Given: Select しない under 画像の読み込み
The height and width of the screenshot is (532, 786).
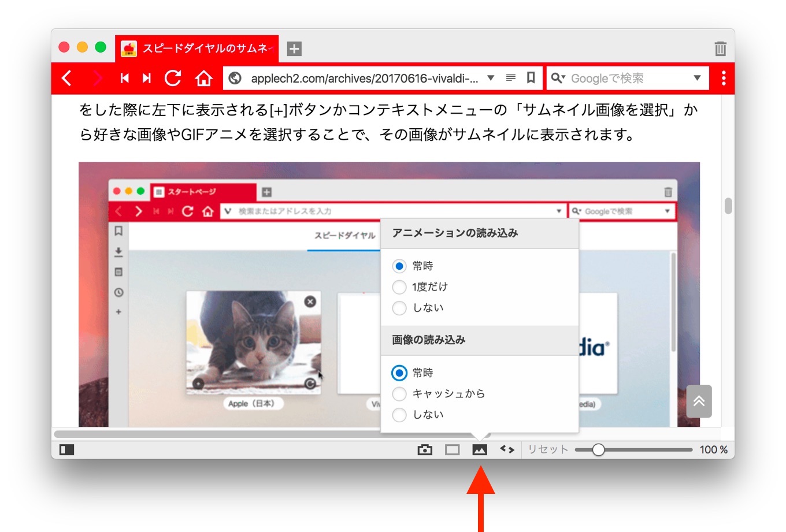Looking at the screenshot, I should (x=399, y=415).
